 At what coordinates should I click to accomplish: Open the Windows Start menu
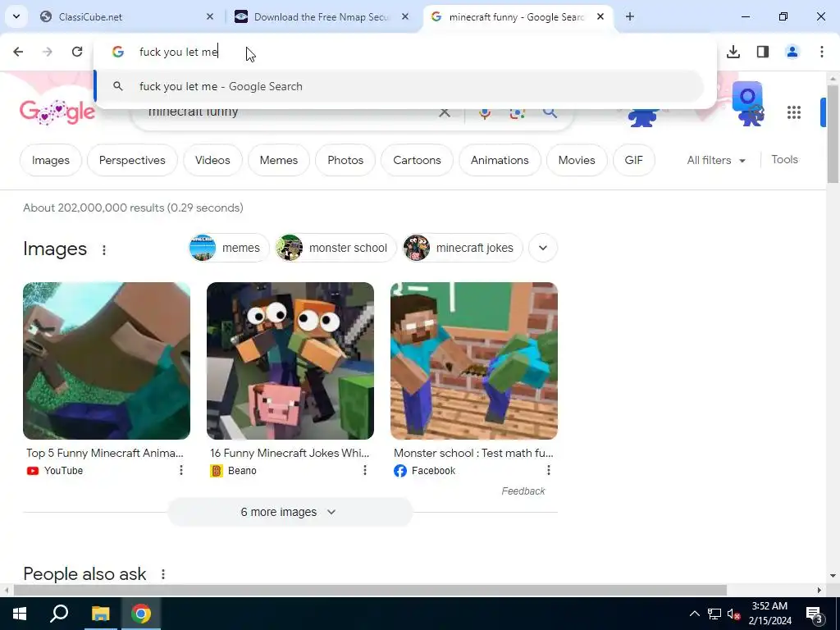[x=20, y=614]
